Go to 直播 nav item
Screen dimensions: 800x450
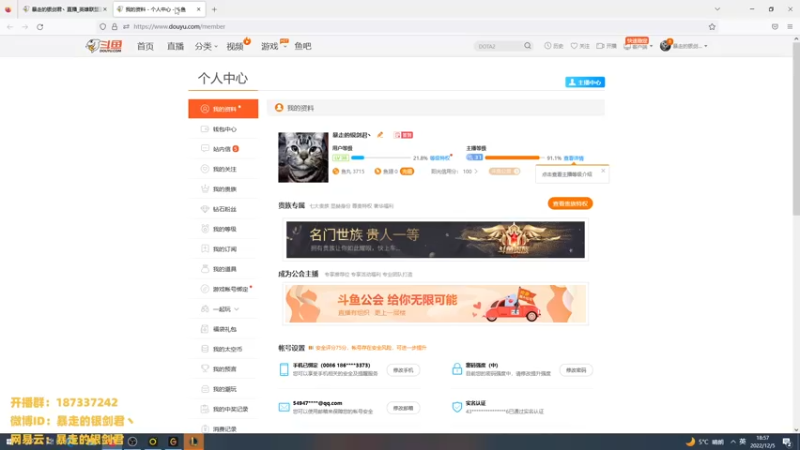[x=175, y=46]
